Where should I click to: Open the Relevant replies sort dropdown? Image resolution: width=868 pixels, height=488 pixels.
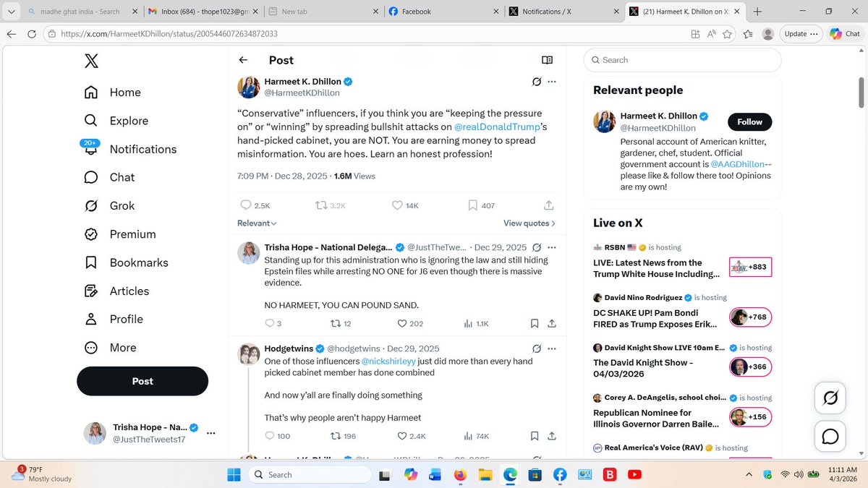[x=256, y=223]
